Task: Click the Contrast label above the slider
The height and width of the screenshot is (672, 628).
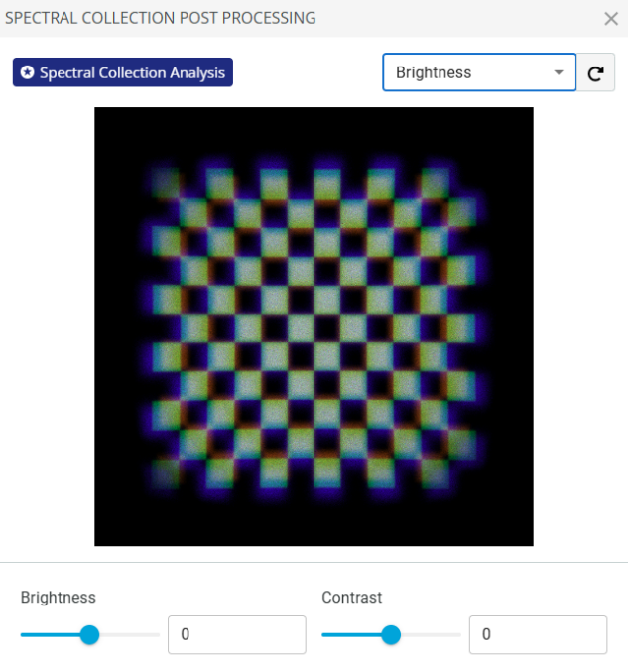Action: click(351, 597)
